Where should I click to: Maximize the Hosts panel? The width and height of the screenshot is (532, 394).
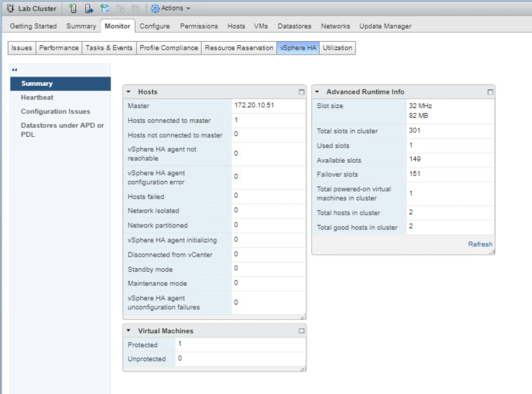coord(302,92)
